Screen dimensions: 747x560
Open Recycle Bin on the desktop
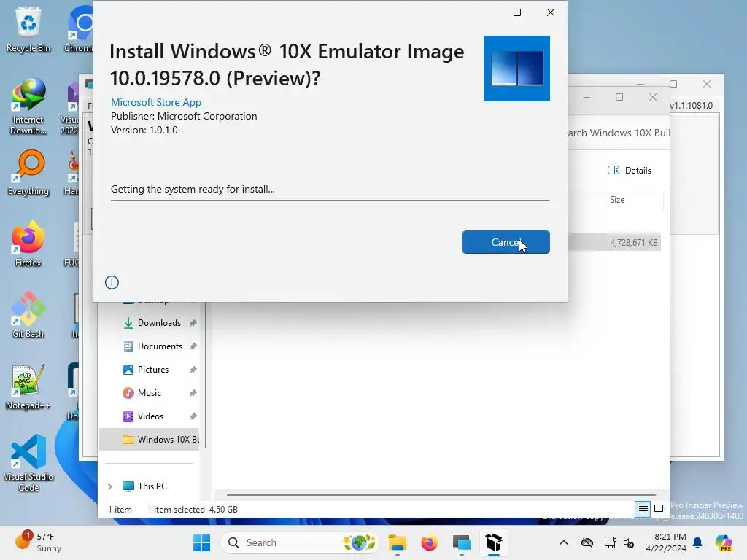click(28, 30)
